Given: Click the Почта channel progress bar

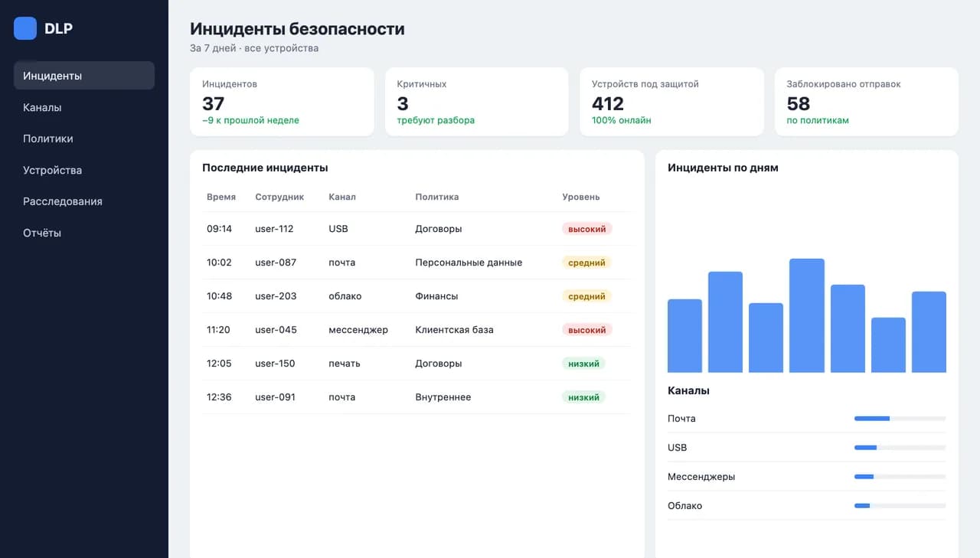Looking at the screenshot, I should 900,419.
